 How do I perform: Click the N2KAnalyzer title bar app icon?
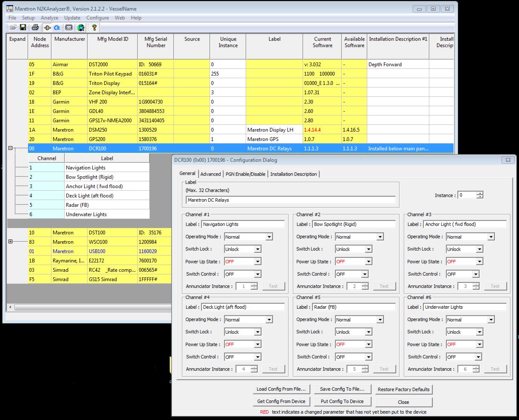[x=10, y=8]
